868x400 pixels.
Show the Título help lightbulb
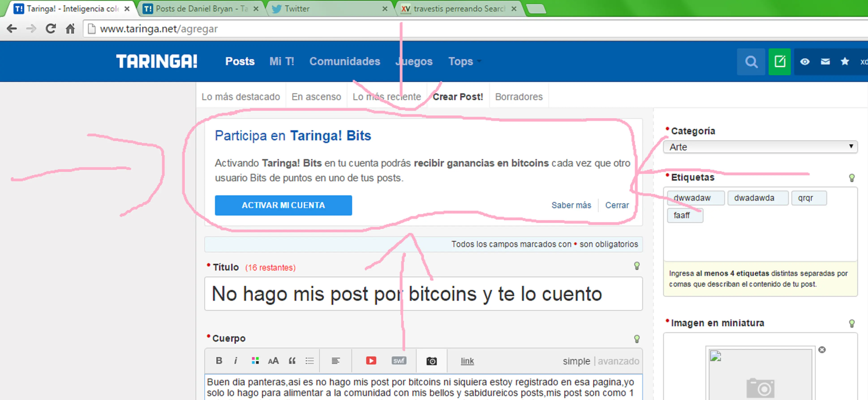coord(637,266)
